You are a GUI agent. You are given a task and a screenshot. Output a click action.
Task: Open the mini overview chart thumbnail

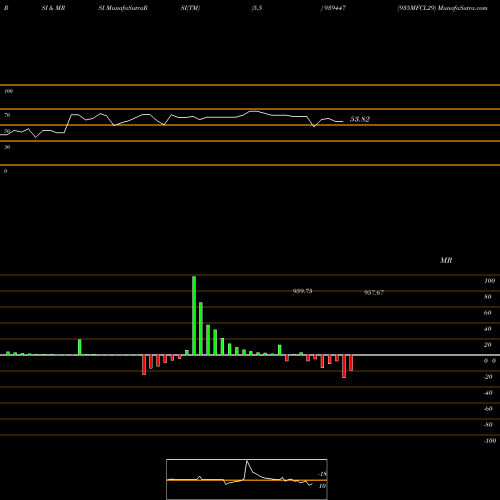pos(247,479)
